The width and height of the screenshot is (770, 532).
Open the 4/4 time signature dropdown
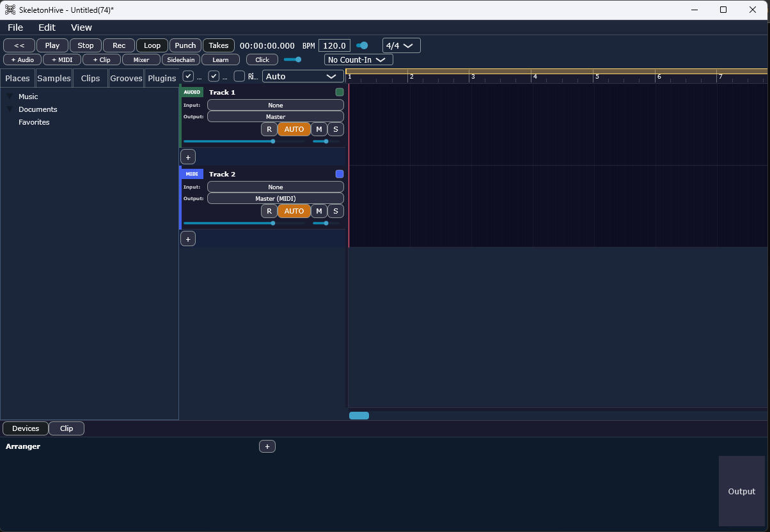pyautogui.click(x=402, y=45)
